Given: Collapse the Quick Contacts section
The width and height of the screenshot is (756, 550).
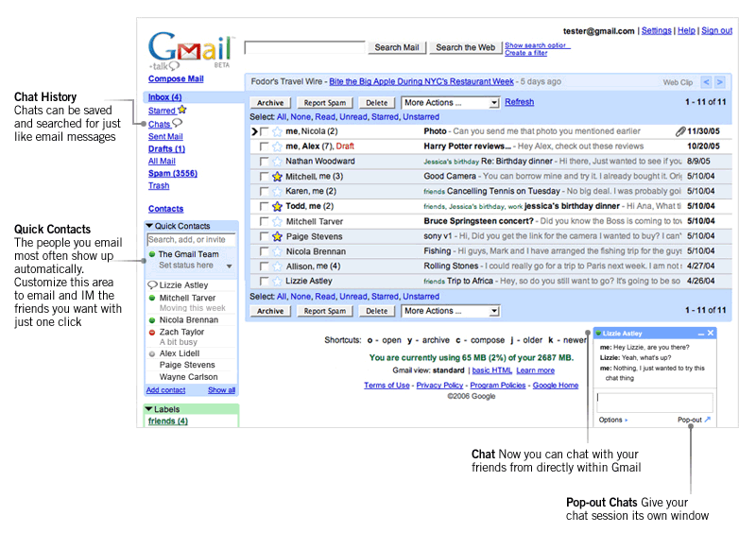Looking at the screenshot, I should point(149,226).
